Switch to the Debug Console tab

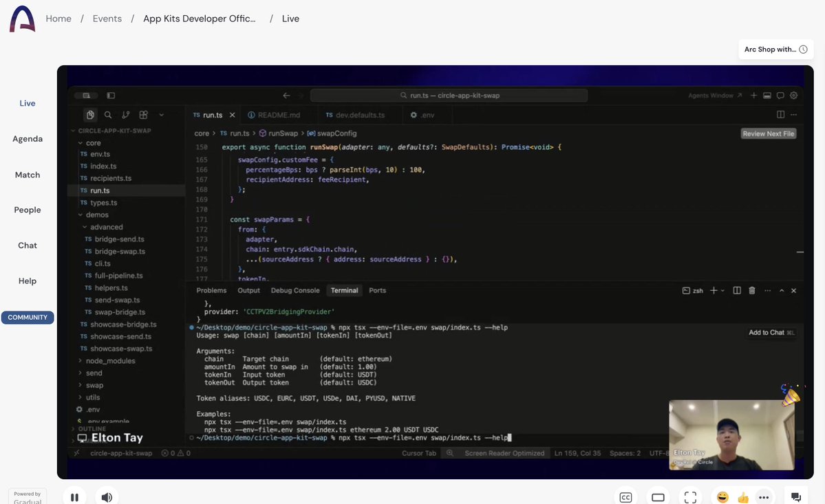(295, 291)
